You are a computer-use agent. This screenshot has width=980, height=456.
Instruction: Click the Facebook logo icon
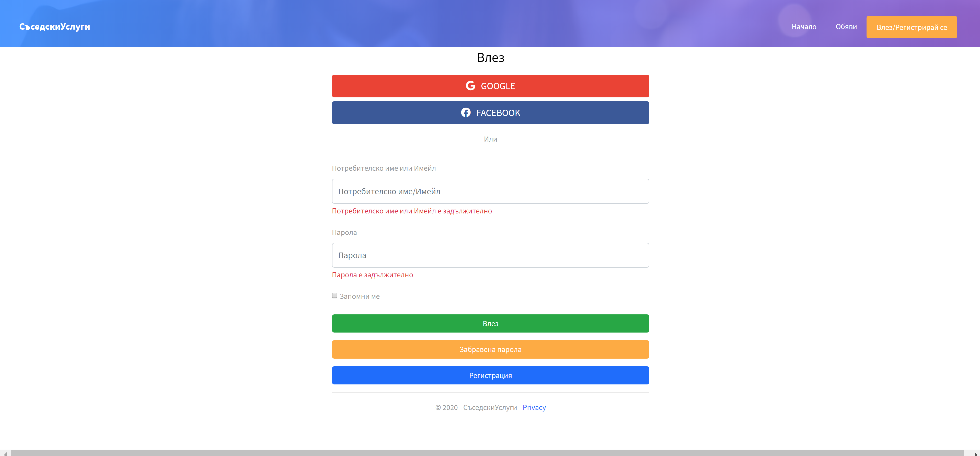click(466, 113)
